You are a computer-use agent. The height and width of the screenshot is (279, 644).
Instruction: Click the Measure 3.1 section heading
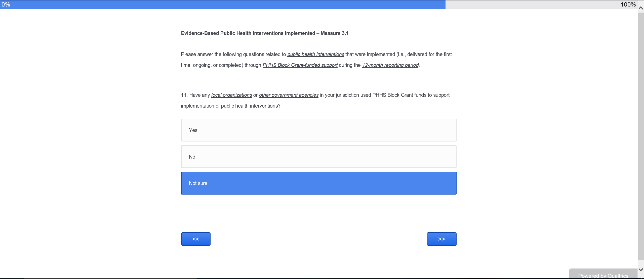[265, 33]
